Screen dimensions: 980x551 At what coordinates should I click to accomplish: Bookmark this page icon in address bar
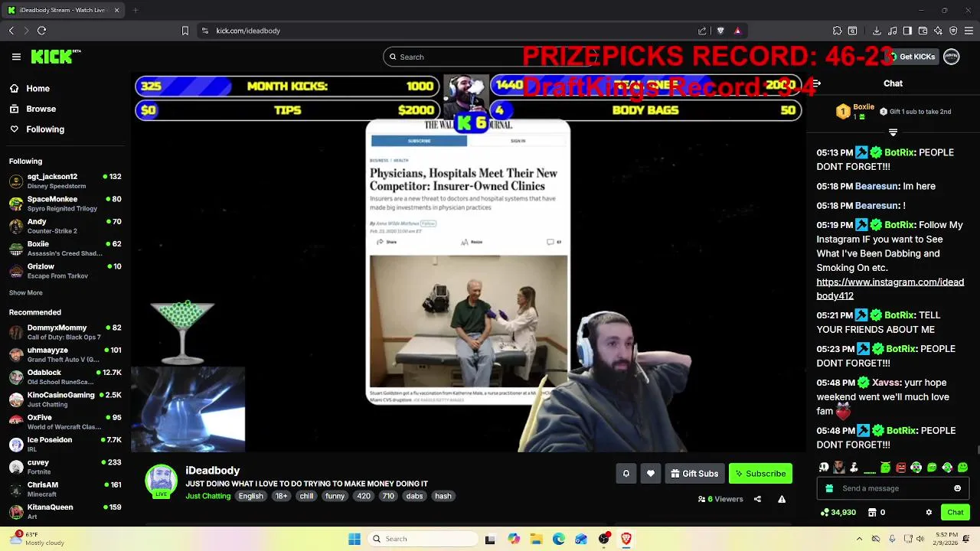tap(185, 31)
